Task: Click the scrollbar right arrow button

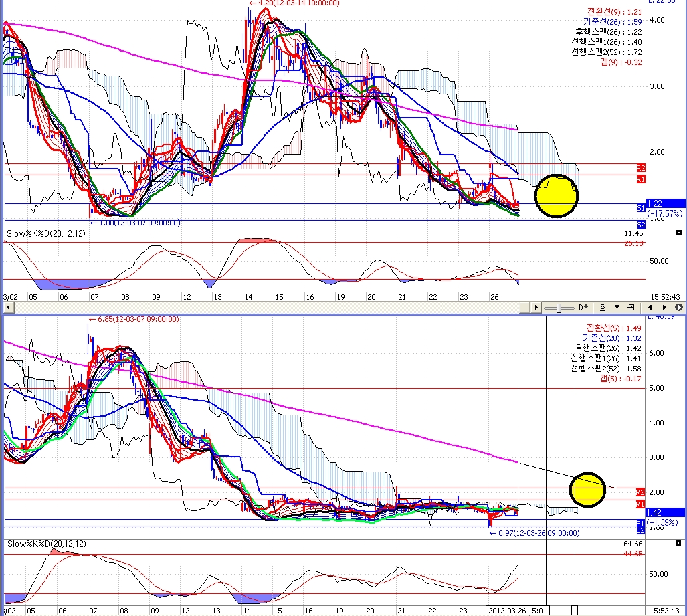Action: pyautogui.click(x=535, y=307)
